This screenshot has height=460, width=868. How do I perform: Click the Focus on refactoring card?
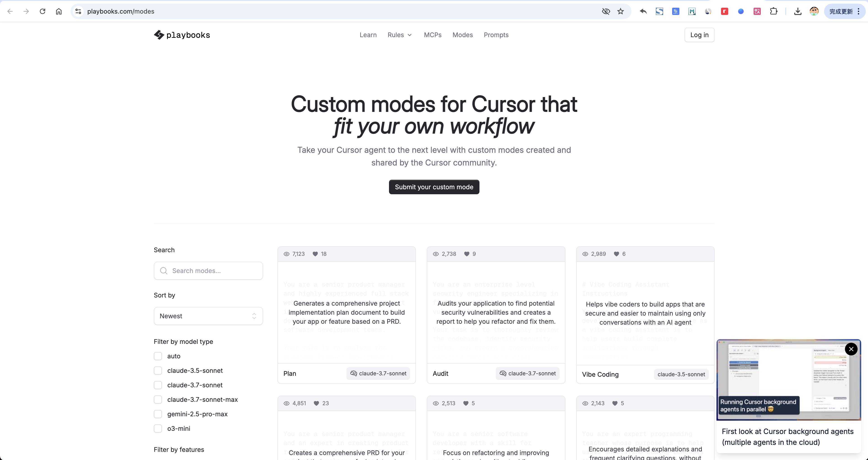pos(496,428)
